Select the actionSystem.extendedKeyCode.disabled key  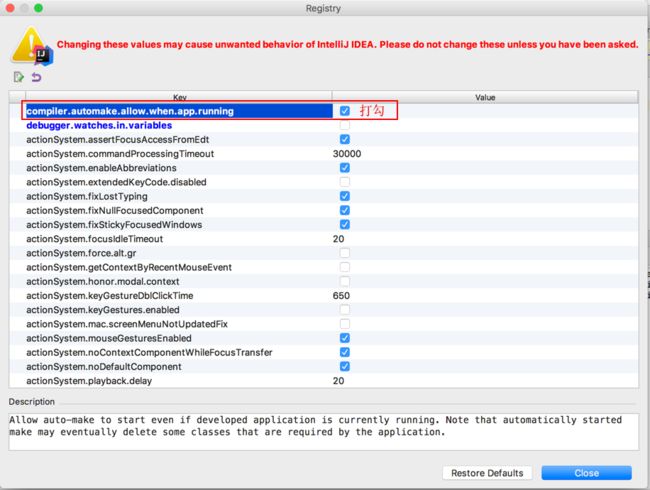coord(116,182)
